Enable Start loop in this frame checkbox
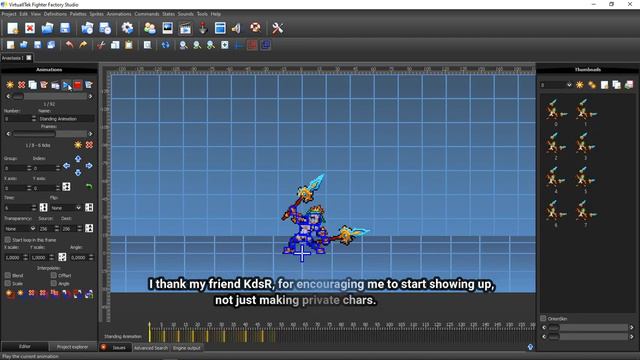This screenshot has width=640, height=360. [x=7, y=240]
